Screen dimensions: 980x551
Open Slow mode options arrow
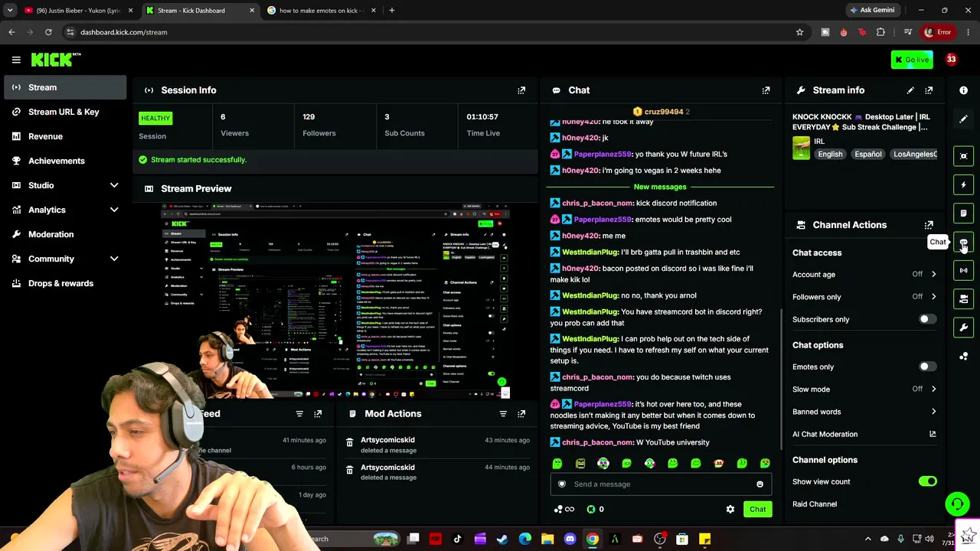(x=933, y=389)
